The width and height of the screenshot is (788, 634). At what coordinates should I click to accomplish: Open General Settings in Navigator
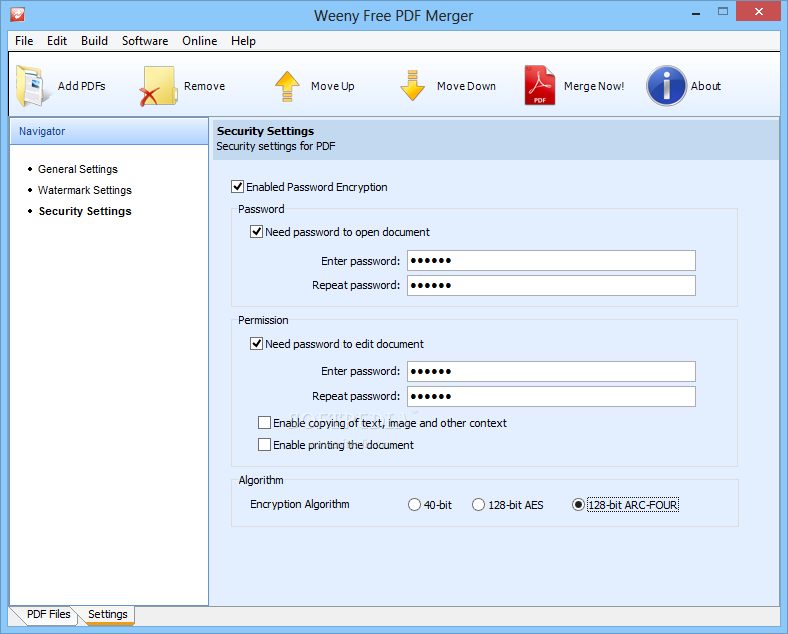tap(78, 169)
